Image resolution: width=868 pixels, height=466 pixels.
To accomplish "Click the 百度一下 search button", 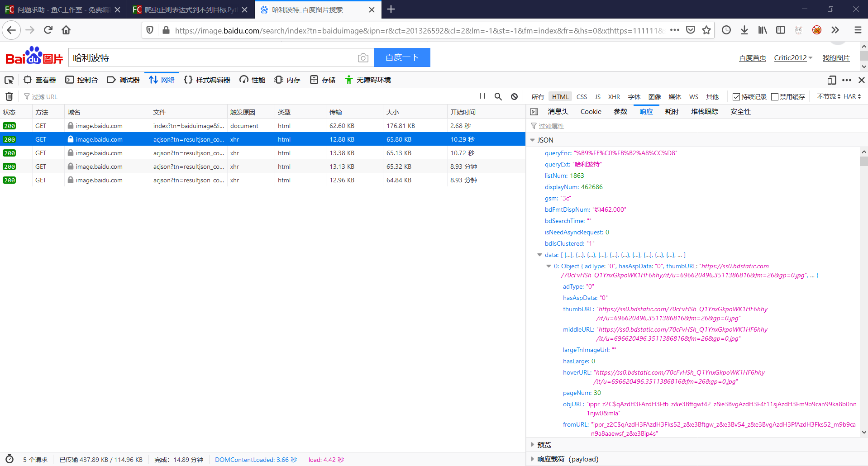I will (x=402, y=57).
